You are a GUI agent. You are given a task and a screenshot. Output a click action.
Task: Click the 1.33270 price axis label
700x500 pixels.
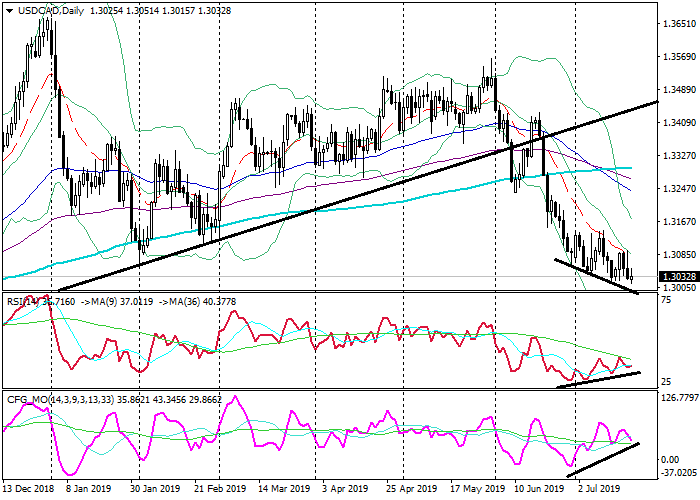(679, 155)
